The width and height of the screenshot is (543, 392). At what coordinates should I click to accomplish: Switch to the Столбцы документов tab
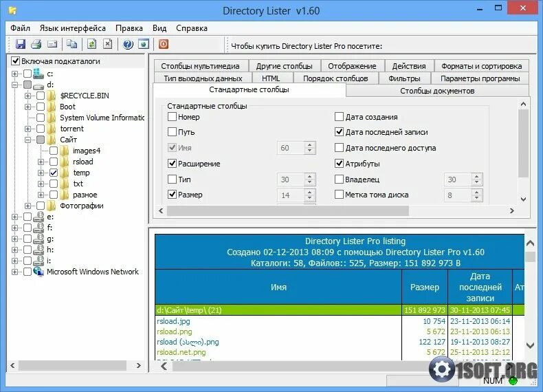[x=437, y=91]
